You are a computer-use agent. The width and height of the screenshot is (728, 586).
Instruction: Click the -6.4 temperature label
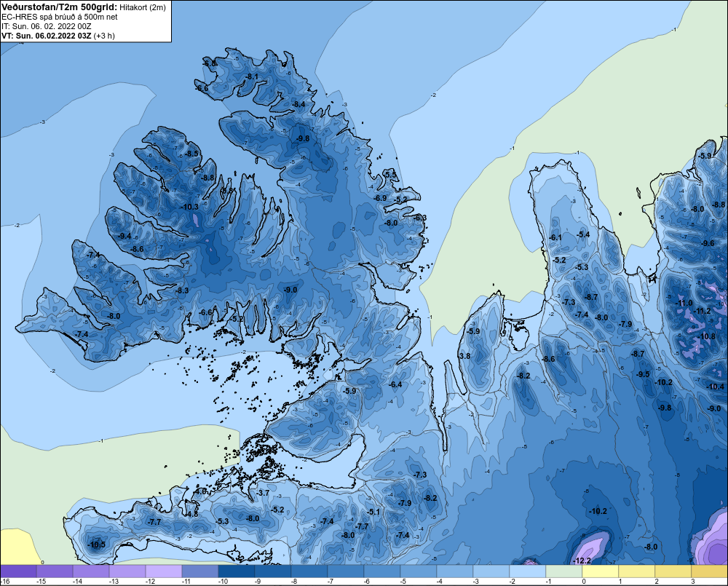tap(395, 384)
